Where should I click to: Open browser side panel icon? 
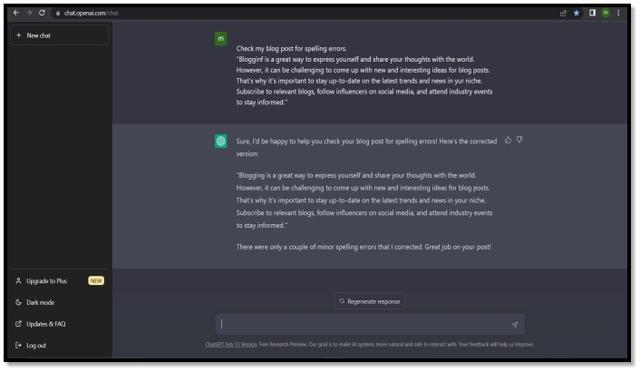592,13
